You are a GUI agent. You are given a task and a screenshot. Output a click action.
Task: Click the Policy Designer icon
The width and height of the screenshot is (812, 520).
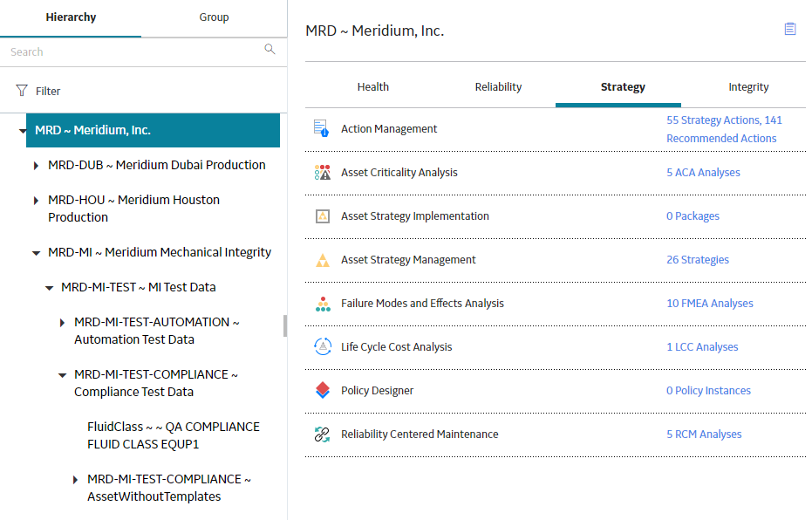point(323,390)
